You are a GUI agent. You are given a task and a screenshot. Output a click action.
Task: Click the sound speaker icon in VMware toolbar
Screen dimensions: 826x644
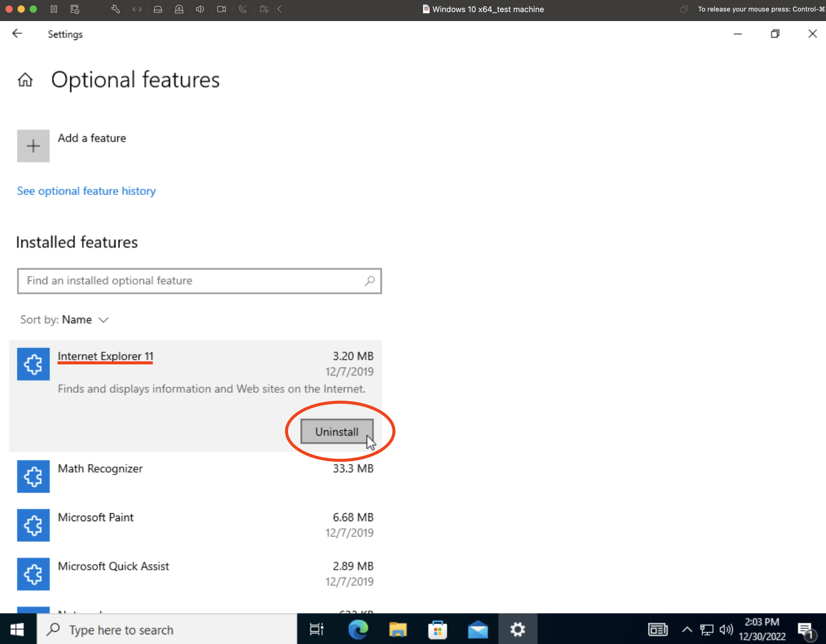200,9
